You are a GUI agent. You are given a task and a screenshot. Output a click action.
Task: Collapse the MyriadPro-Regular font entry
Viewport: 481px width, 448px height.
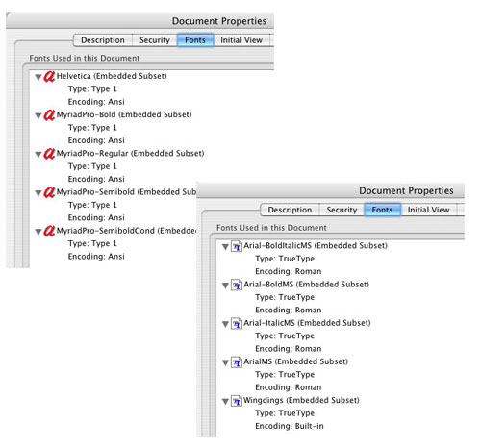(x=38, y=155)
